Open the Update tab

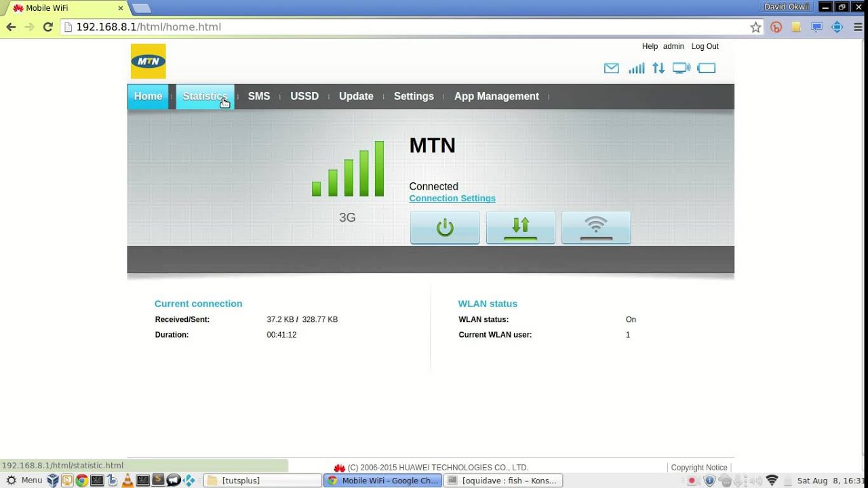[x=356, y=96]
